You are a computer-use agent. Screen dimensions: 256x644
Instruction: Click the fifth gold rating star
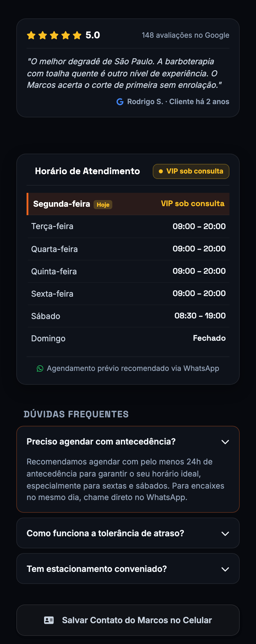(x=77, y=35)
